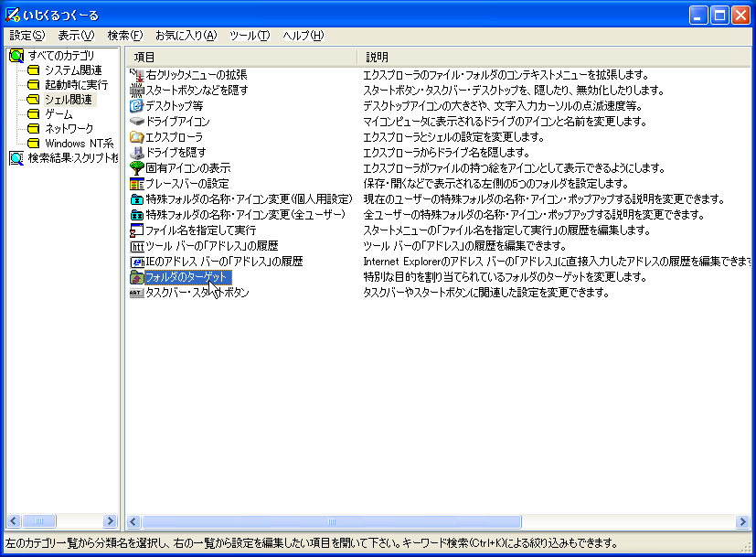Open the ヘルプ(H) menu
Image resolution: width=756 pixels, height=557 pixels.
[303, 35]
